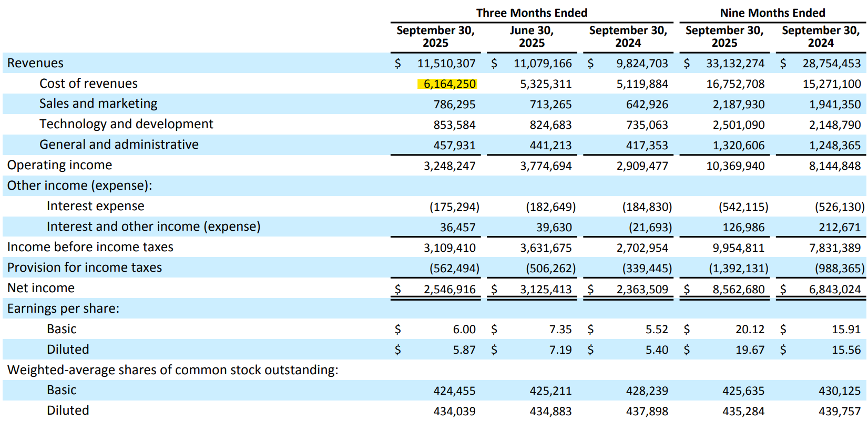Select Other income (expense): label

pyautogui.click(x=79, y=186)
